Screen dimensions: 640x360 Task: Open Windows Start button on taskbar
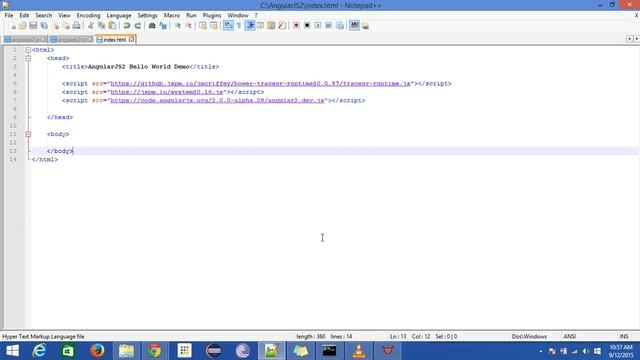pyautogui.click(x=12, y=351)
